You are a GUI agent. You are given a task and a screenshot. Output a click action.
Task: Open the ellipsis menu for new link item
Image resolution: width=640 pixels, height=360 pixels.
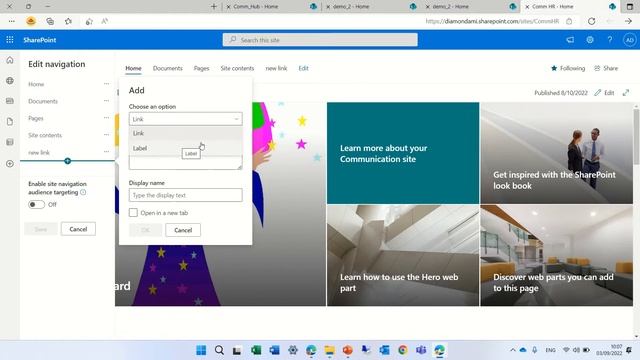107,152
